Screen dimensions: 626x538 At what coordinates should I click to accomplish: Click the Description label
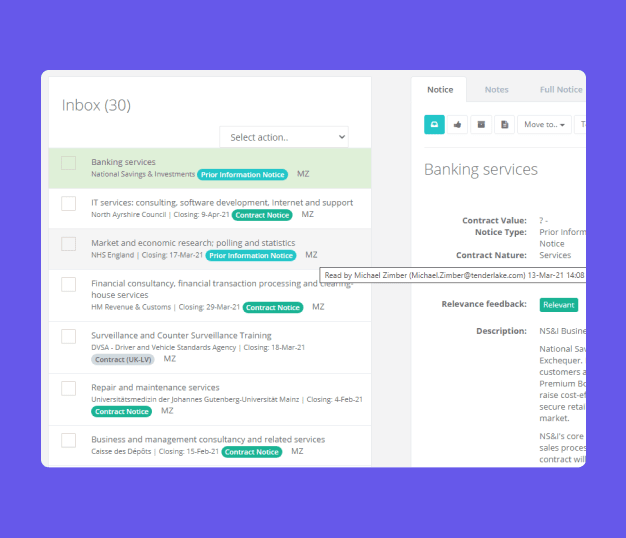pyautogui.click(x=501, y=331)
